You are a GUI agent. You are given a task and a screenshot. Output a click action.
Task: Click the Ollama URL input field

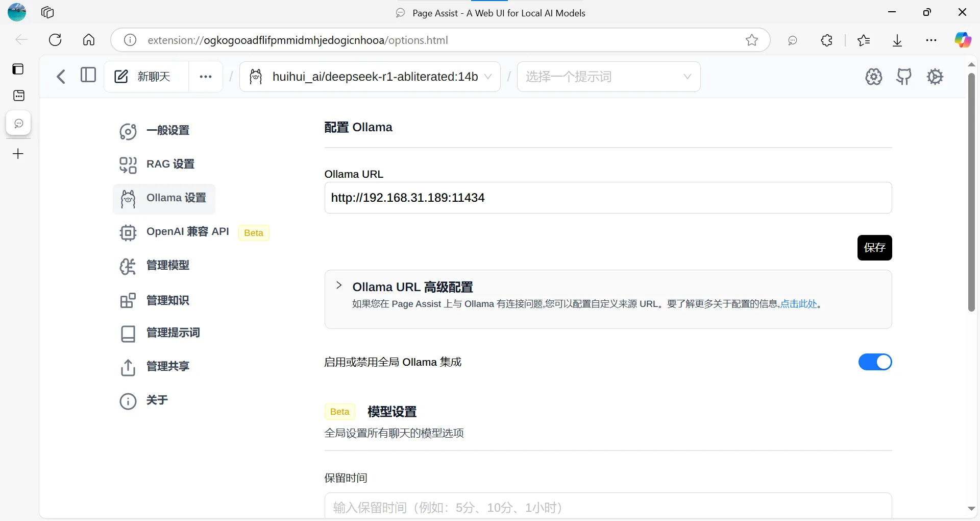pos(608,198)
